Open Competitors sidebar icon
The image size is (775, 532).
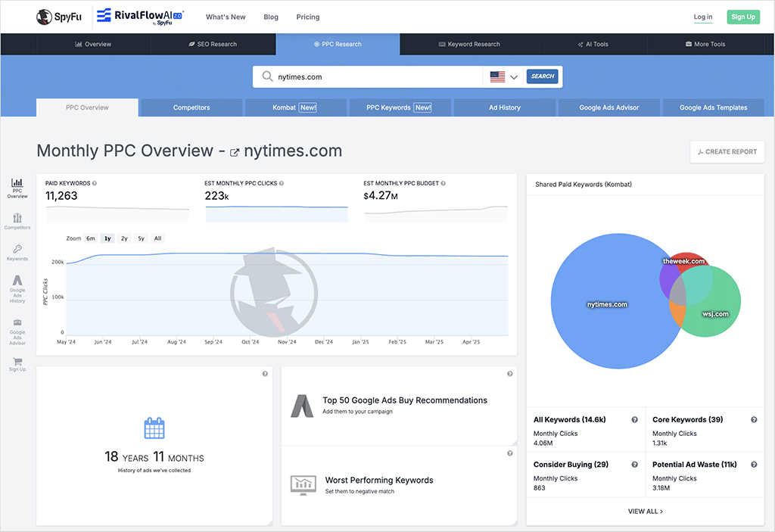17,221
